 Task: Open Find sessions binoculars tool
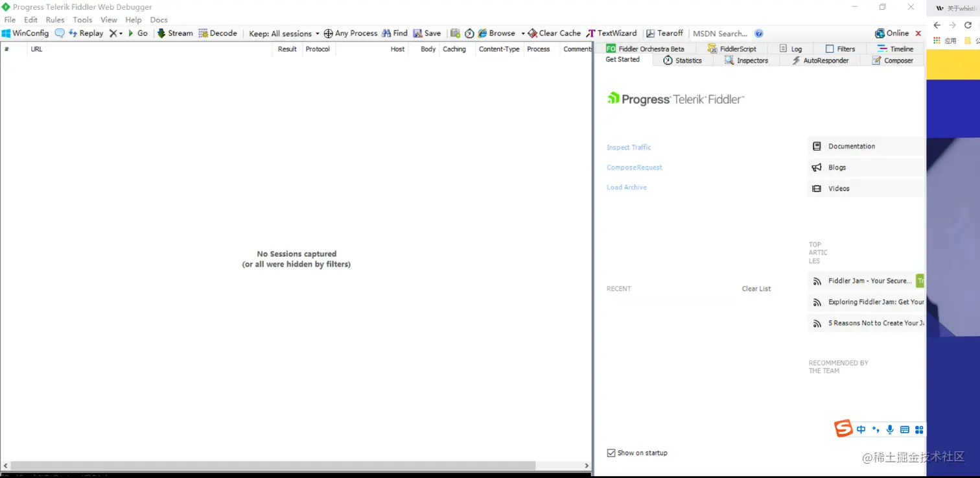click(395, 33)
